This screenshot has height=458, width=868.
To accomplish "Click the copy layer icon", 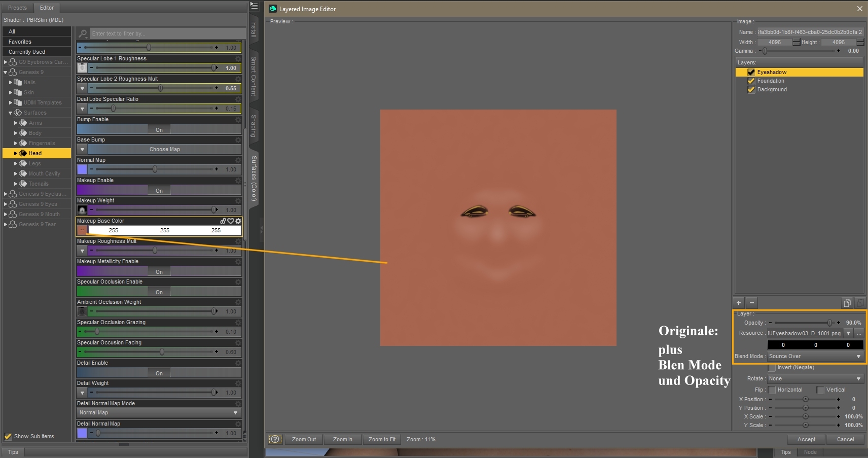I will 847,303.
